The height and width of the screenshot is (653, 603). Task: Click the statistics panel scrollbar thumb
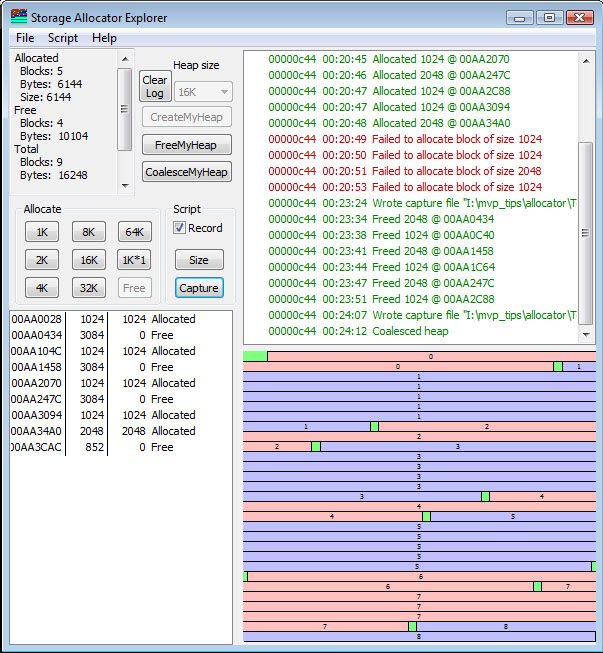click(124, 109)
